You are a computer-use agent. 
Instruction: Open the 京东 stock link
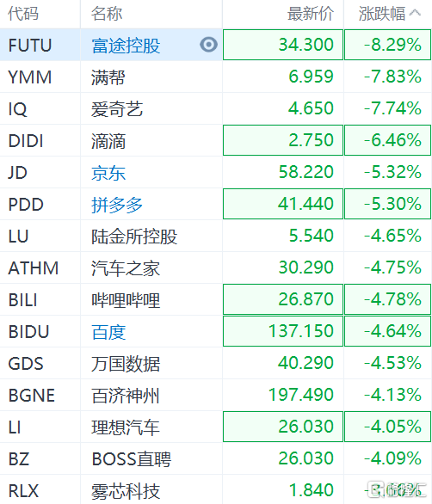pos(108,173)
